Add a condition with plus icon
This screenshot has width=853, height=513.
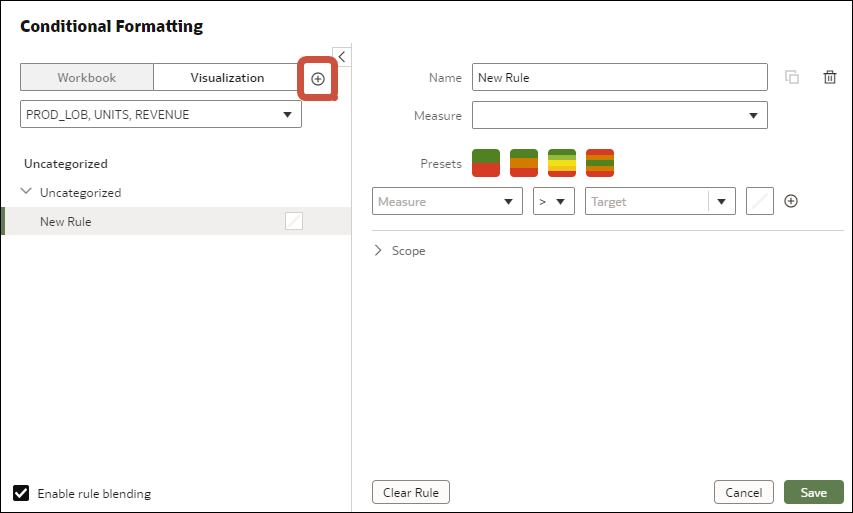pyautogui.click(x=791, y=201)
